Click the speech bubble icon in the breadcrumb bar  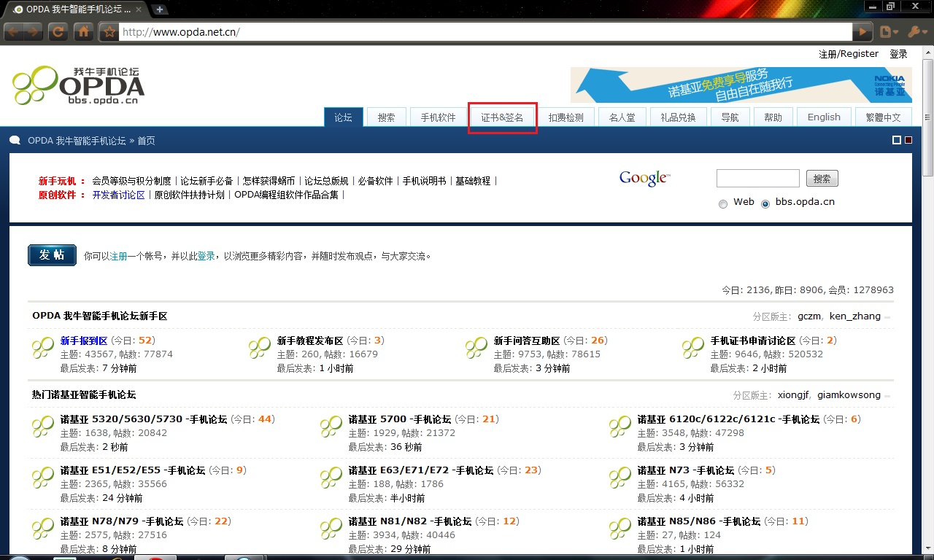tap(15, 141)
